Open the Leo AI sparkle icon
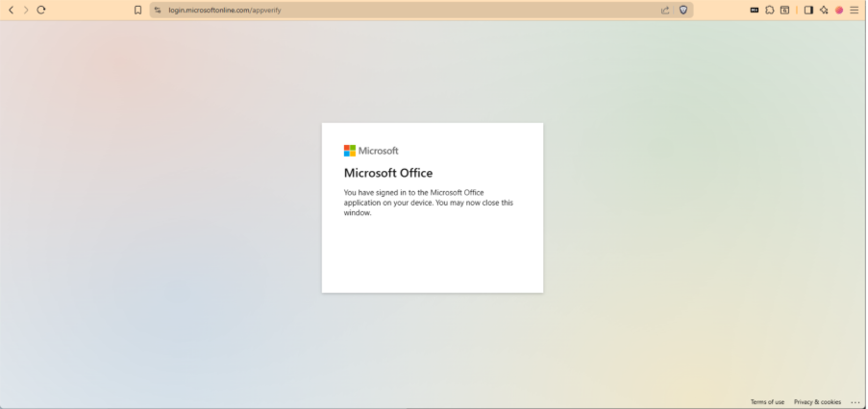Viewport: 868px width, 409px height. 824,10
